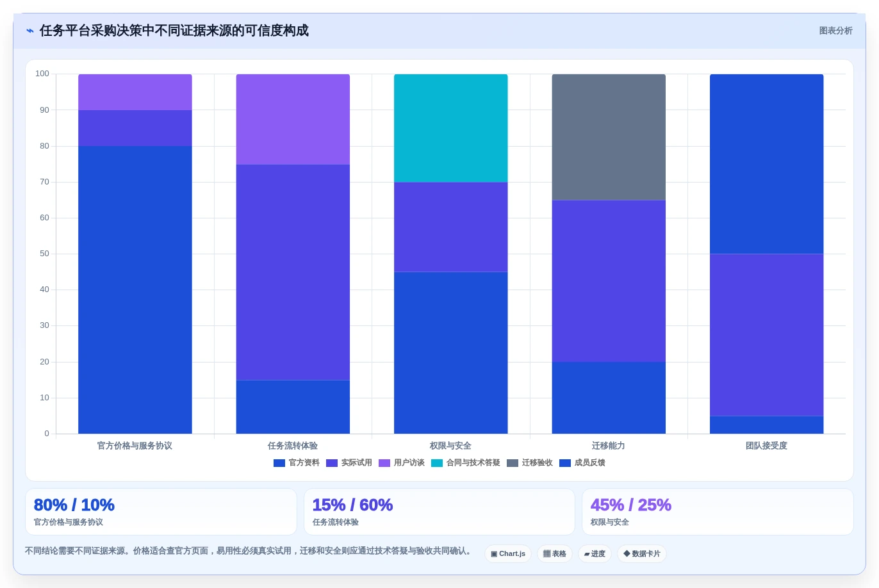This screenshot has height=588, width=879.
Task: Toggle the 迁移验收 legend item
Action: pyautogui.click(x=529, y=462)
